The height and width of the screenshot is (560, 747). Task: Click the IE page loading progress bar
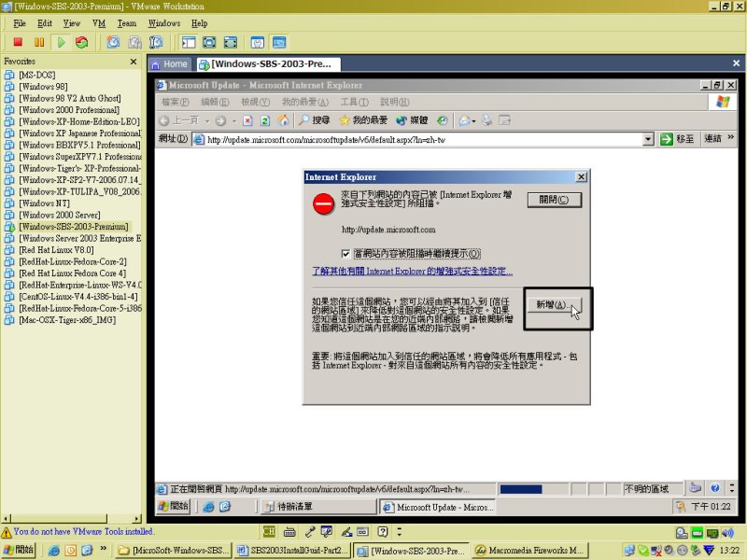(x=533, y=489)
